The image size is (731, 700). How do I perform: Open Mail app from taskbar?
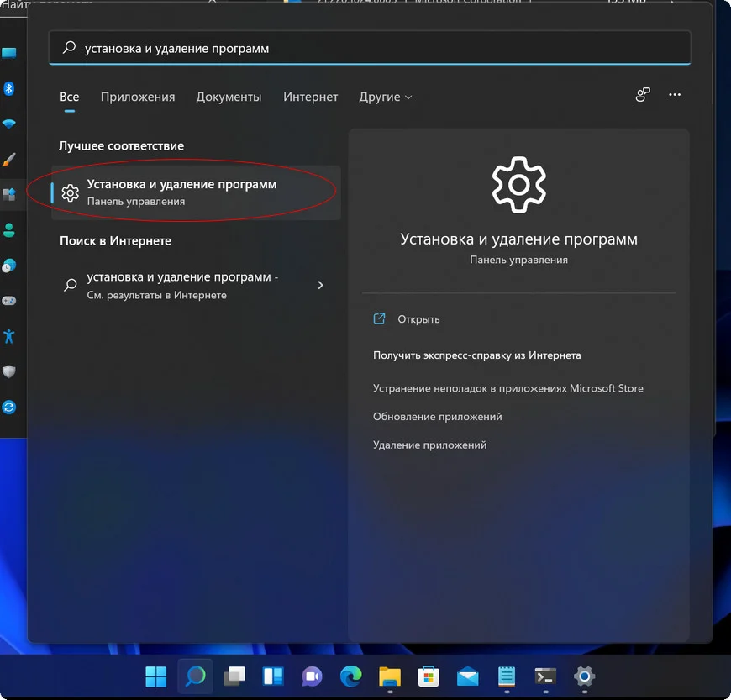coord(468,676)
